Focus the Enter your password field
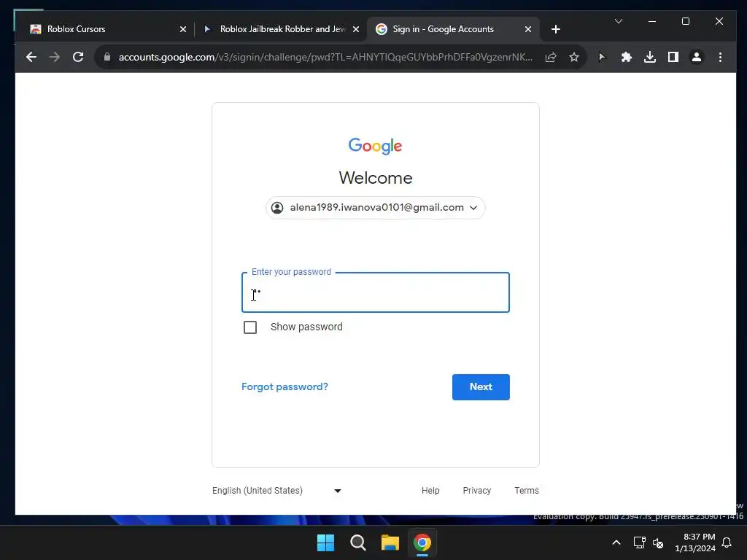Viewport: 747px width, 560px height. (376, 292)
